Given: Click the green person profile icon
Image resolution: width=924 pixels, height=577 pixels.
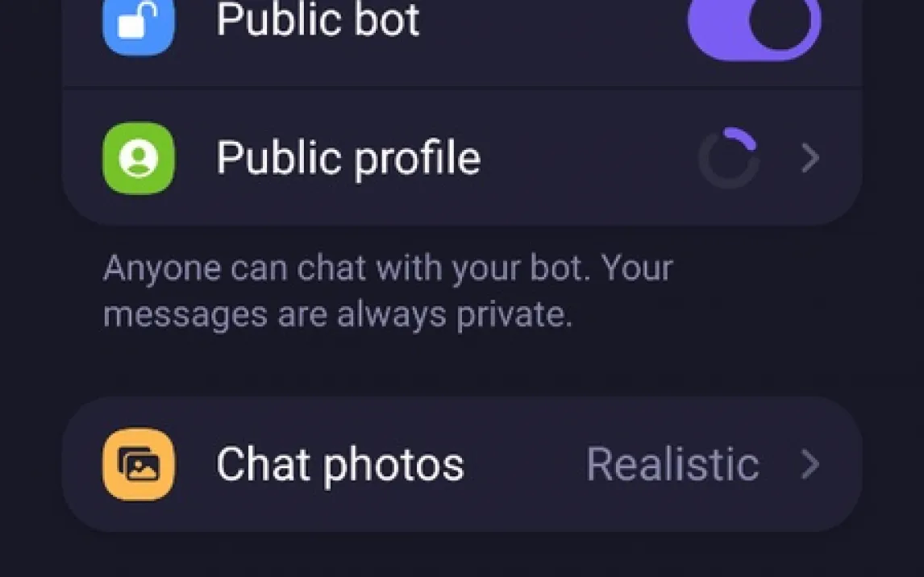Looking at the screenshot, I should pos(138,158).
